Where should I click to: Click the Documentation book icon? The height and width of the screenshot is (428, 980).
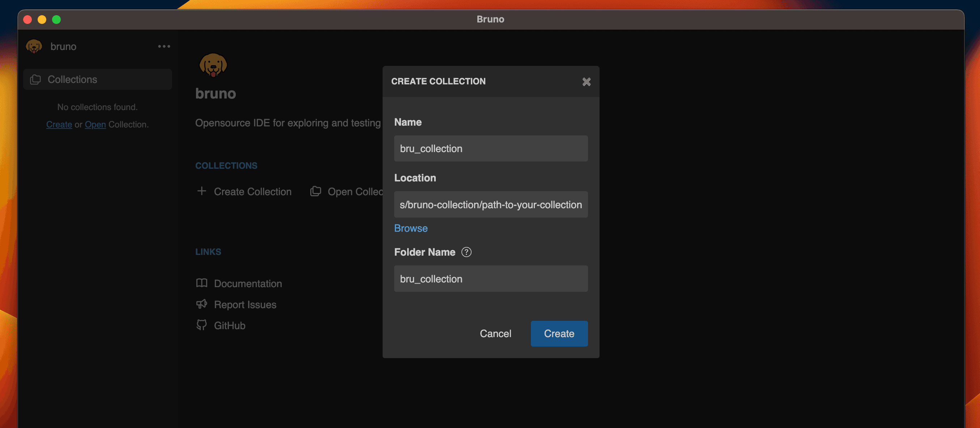[x=201, y=284]
